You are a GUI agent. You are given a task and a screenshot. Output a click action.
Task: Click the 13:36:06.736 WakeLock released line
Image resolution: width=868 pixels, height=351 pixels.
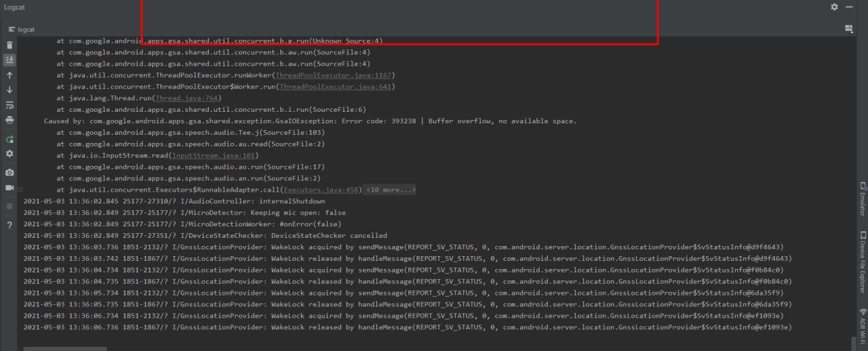407,328
